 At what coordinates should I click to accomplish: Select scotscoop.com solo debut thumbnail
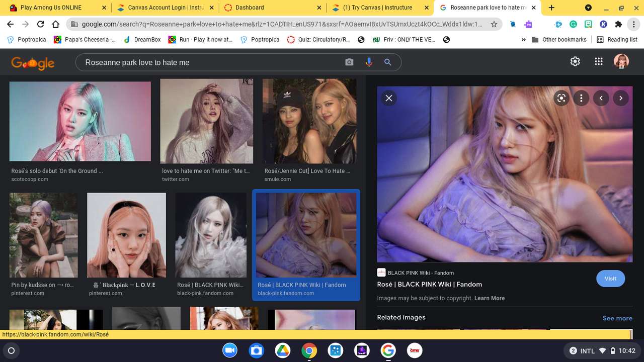pos(80,121)
